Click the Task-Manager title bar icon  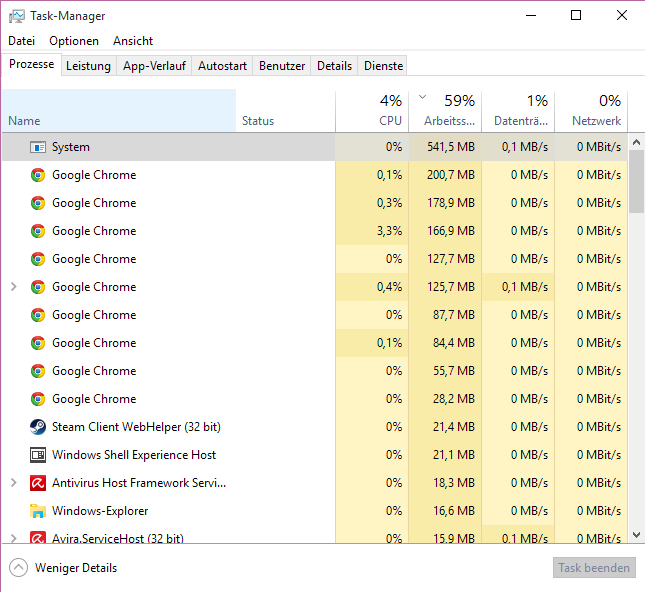pyautogui.click(x=16, y=16)
